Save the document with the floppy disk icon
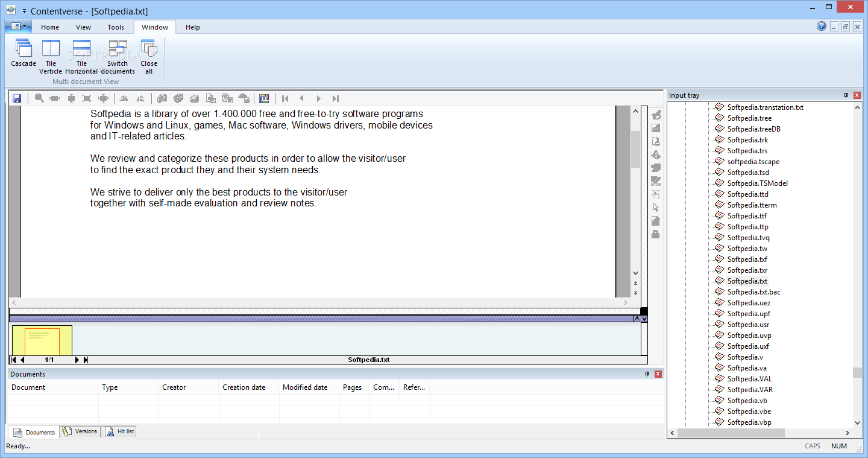868x458 pixels. 17,98
